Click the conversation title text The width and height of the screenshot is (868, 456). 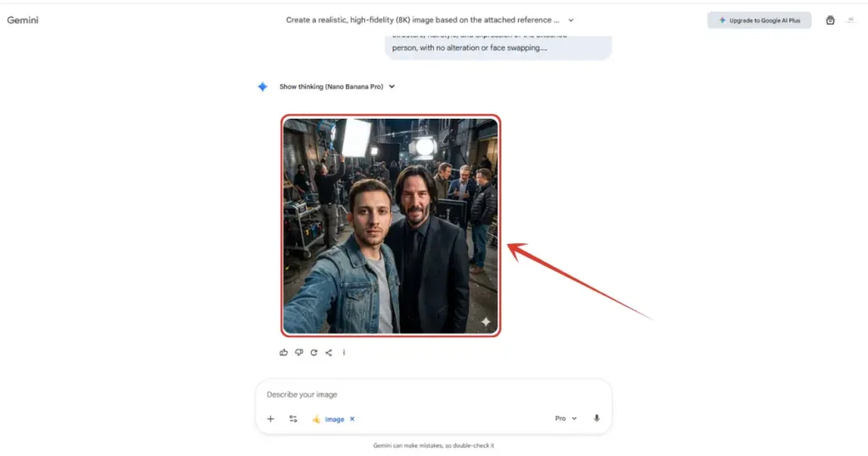click(x=422, y=20)
